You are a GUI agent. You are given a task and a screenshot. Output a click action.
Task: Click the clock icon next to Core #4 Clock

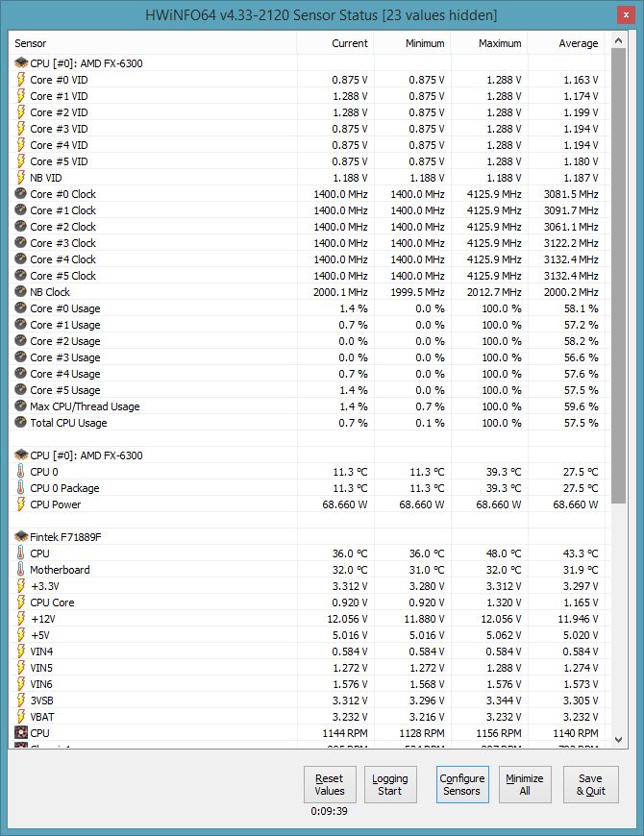coord(21,259)
